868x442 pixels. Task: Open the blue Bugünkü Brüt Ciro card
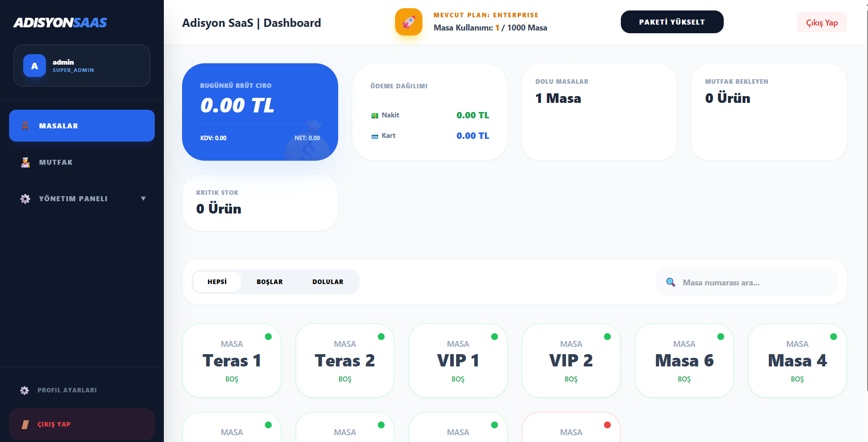pyautogui.click(x=260, y=112)
